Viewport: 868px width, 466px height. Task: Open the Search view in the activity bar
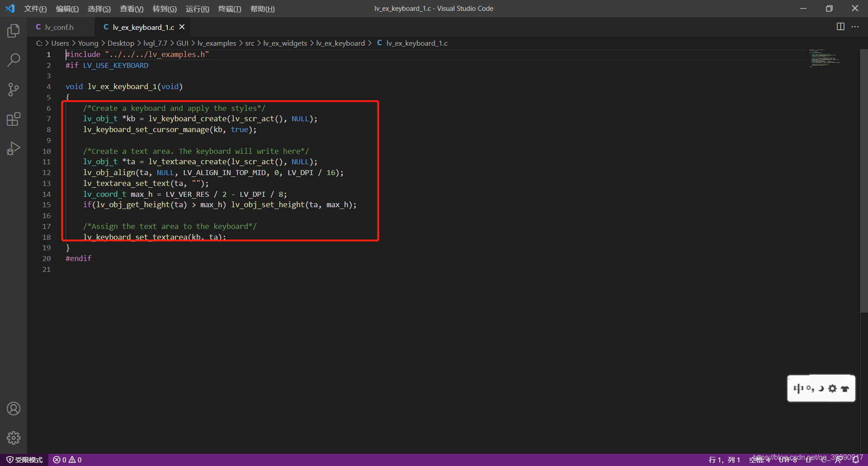coord(14,60)
